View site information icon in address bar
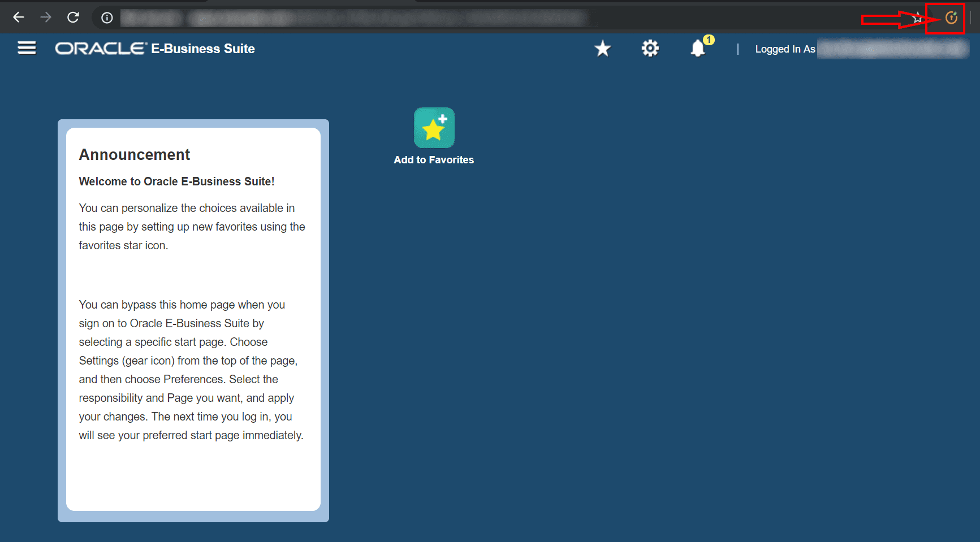The image size is (980, 542). coord(107,18)
